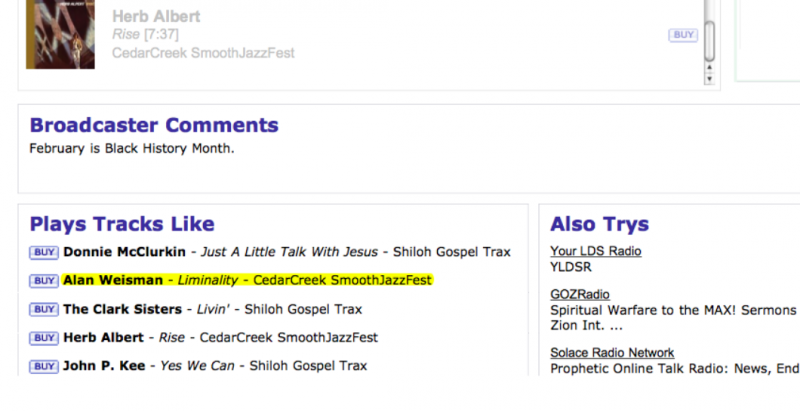
Task: Visit the GOZRadio station link
Action: pyautogui.click(x=582, y=295)
